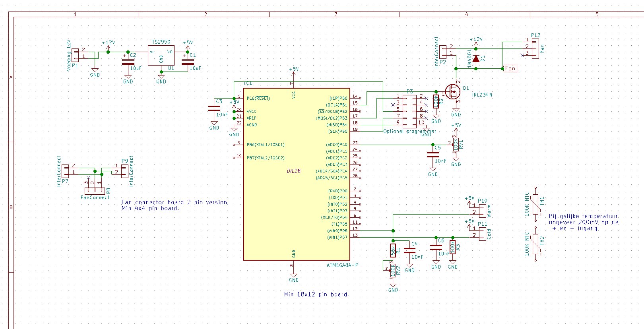The height and width of the screenshot is (329, 644).
Task: Click the +5V symbol above RV1
Action: 456,128
